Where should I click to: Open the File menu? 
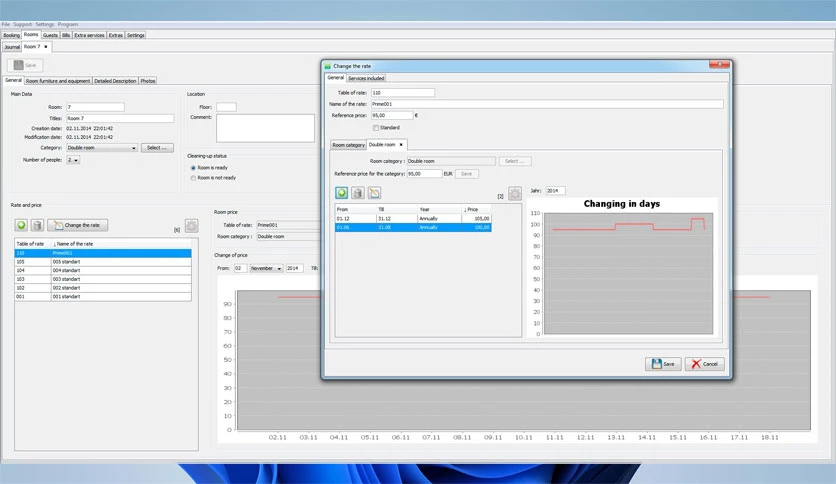(x=6, y=24)
